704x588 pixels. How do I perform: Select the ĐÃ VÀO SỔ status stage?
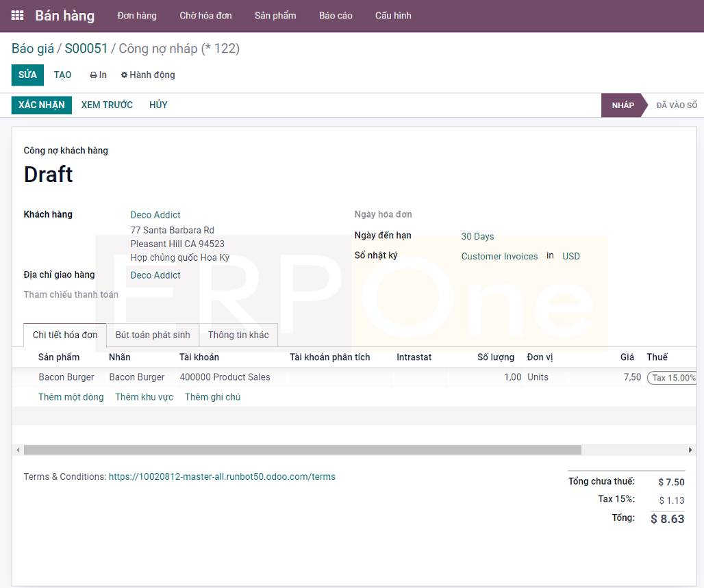[x=677, y=105]
